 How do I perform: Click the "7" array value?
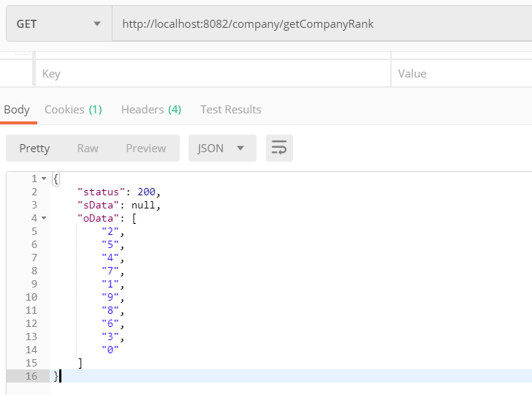point(110,271)
